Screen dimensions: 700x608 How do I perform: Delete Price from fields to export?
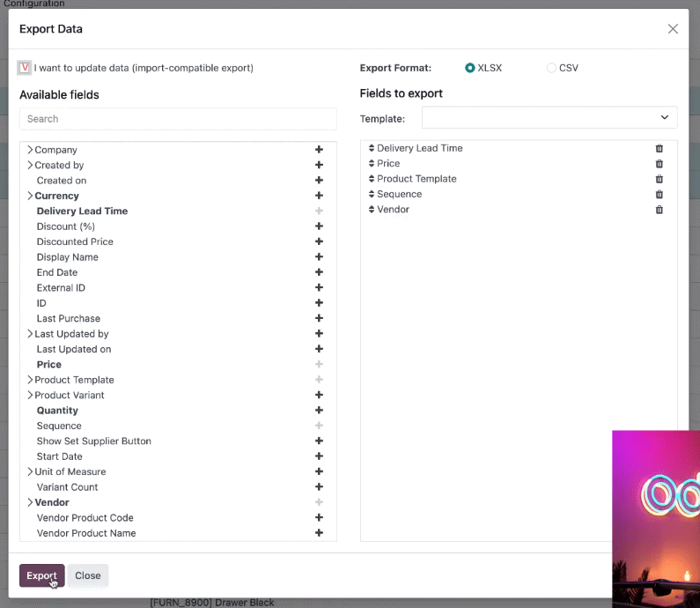(659, 164)
